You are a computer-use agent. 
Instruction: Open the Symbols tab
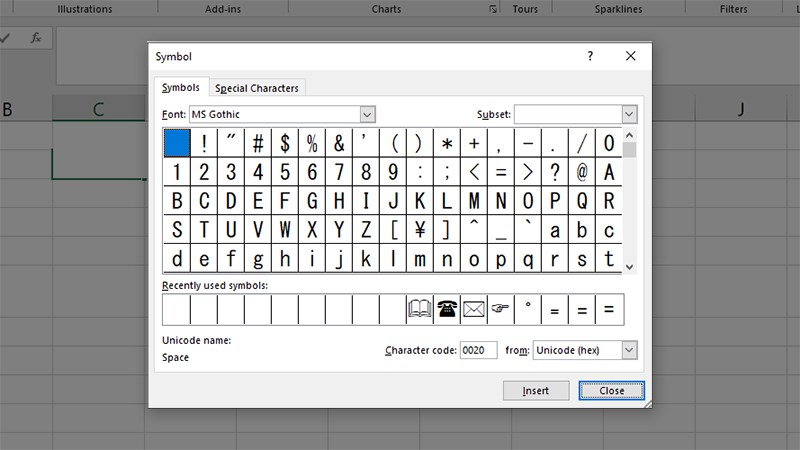[x=181, y=88]
